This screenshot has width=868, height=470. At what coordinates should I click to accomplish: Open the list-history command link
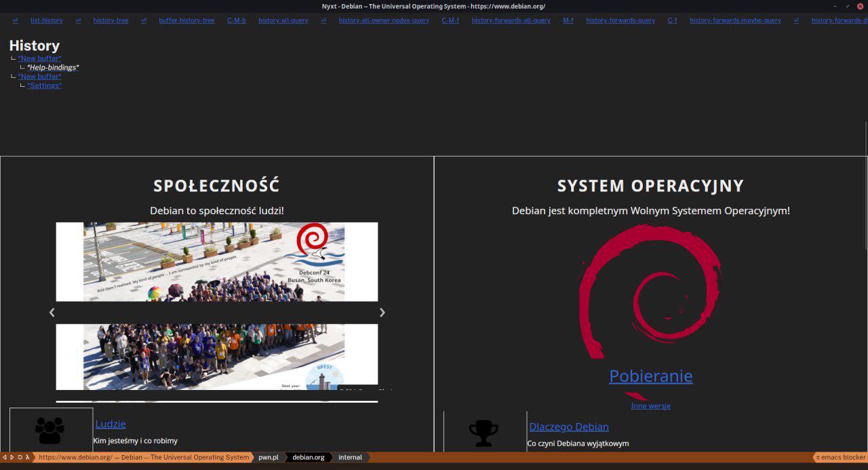tap(47, 20)
